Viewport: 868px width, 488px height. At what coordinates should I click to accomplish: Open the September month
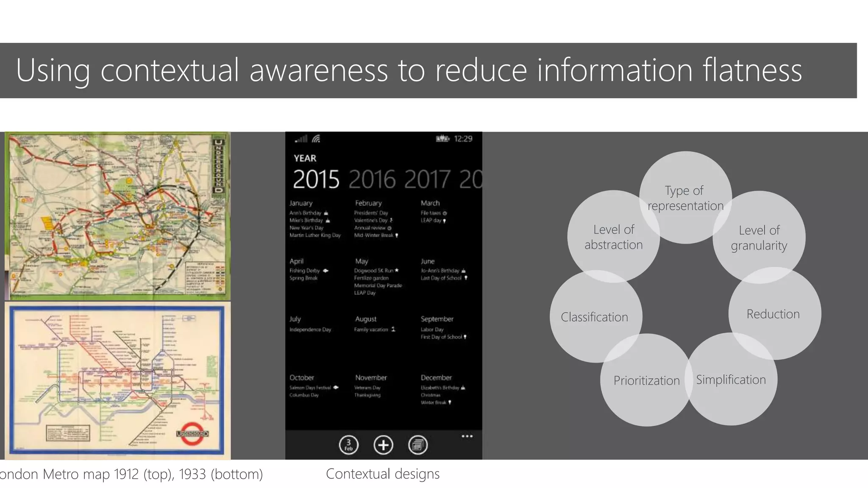tap(437, 319)
